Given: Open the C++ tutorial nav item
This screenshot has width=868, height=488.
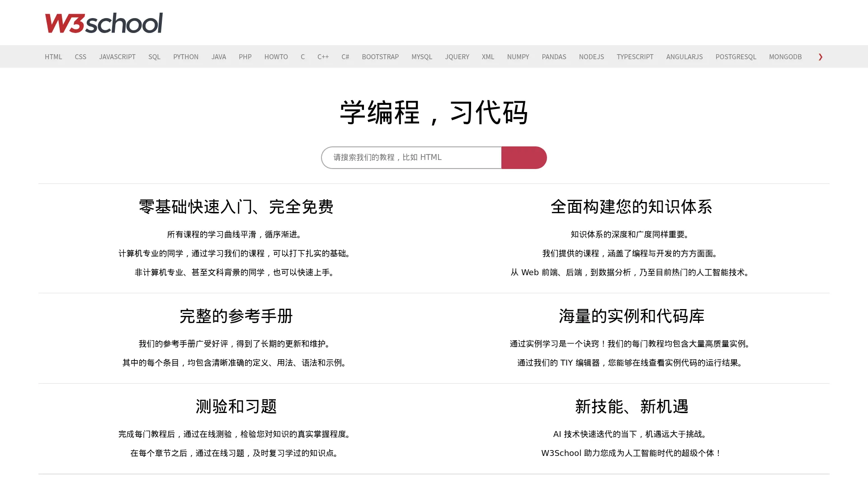Looking at the screenshot, I should [x=323, y=57].
